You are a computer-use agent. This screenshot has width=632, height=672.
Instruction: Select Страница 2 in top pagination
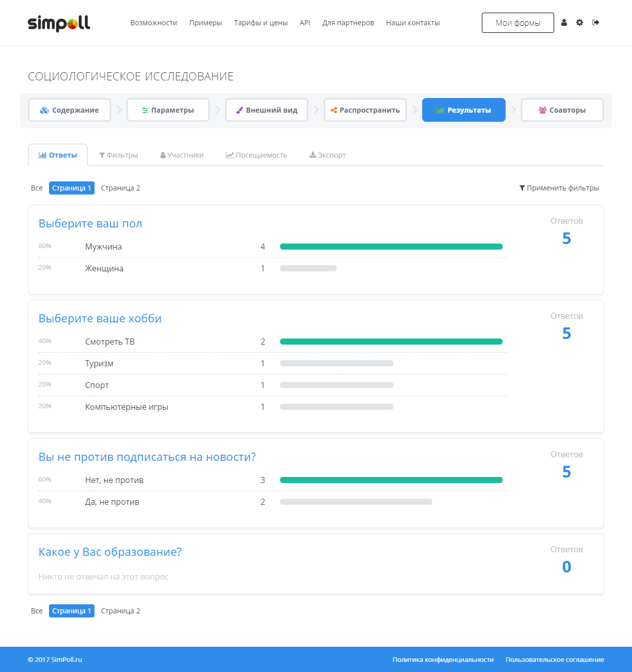click(x=120, y=188)
